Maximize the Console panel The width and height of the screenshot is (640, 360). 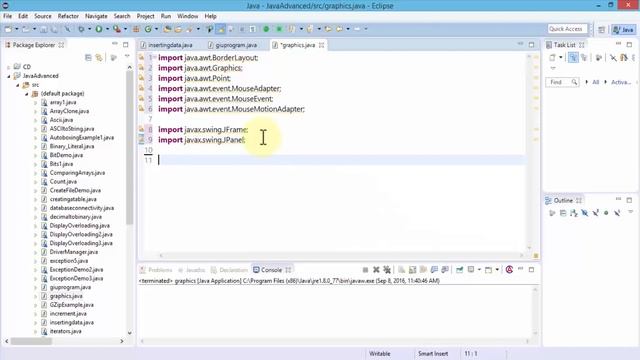pyautogui.click(x=531, y=269)
